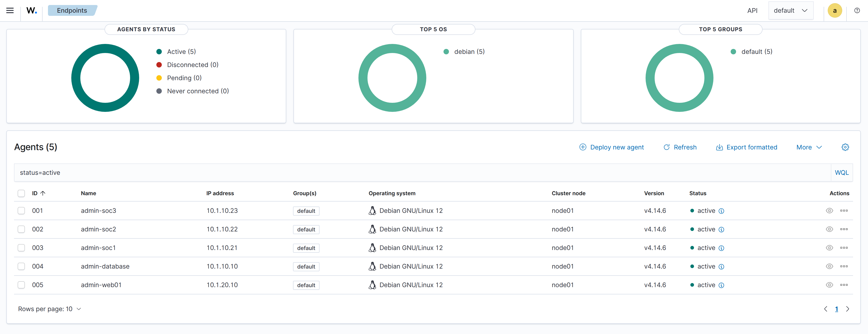Toggle Disconnected red legend dot
This screenshot has width=868, height=334.
click(159, 65)
